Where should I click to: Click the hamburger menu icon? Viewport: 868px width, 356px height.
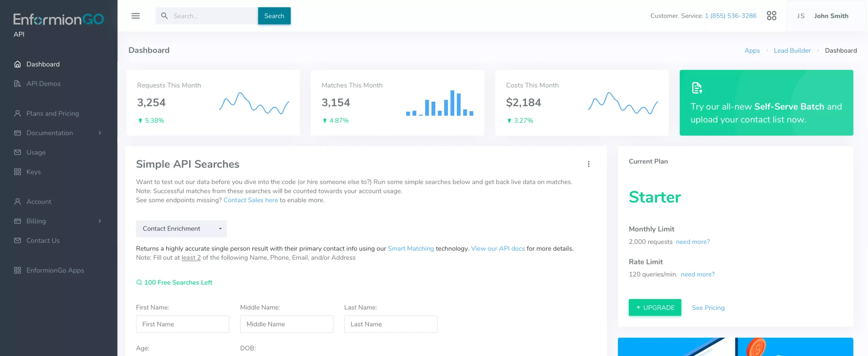tap(136, 16)
